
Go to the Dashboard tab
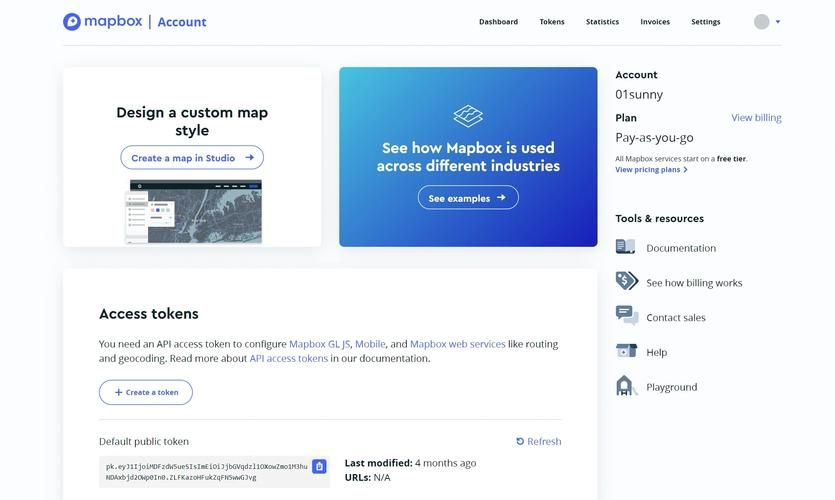click(498, 22)
